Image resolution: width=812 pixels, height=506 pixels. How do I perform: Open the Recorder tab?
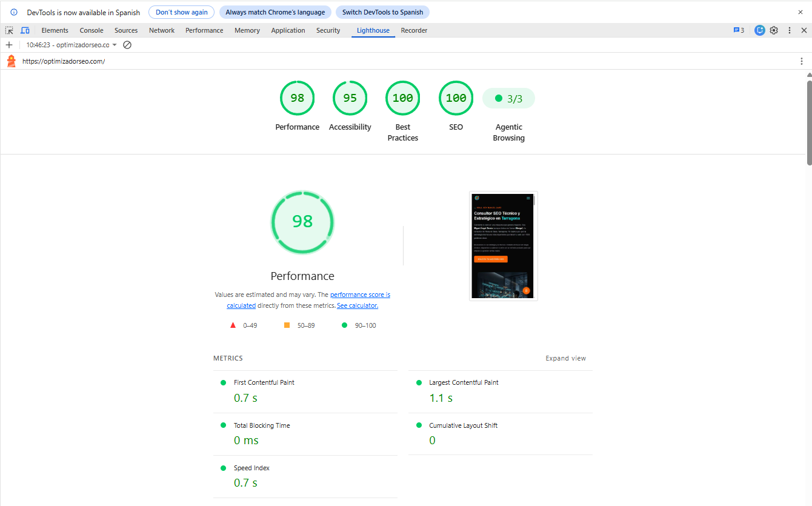(x=414, y=30)
